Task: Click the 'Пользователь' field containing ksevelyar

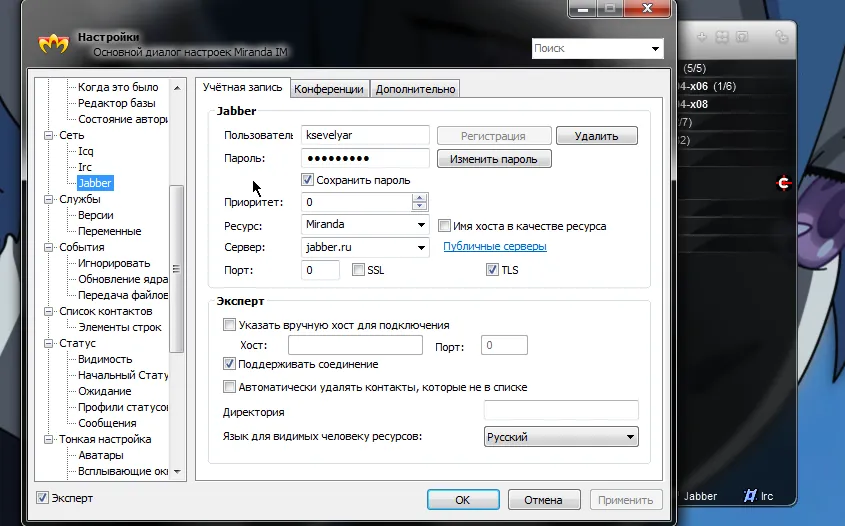Action: 364,135
